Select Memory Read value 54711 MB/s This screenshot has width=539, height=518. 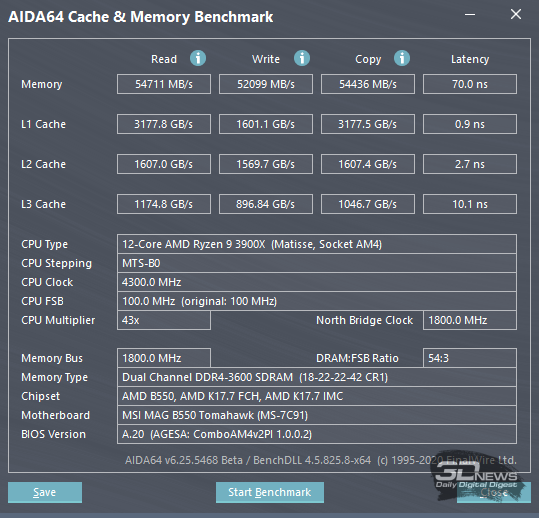click(164, 84)
